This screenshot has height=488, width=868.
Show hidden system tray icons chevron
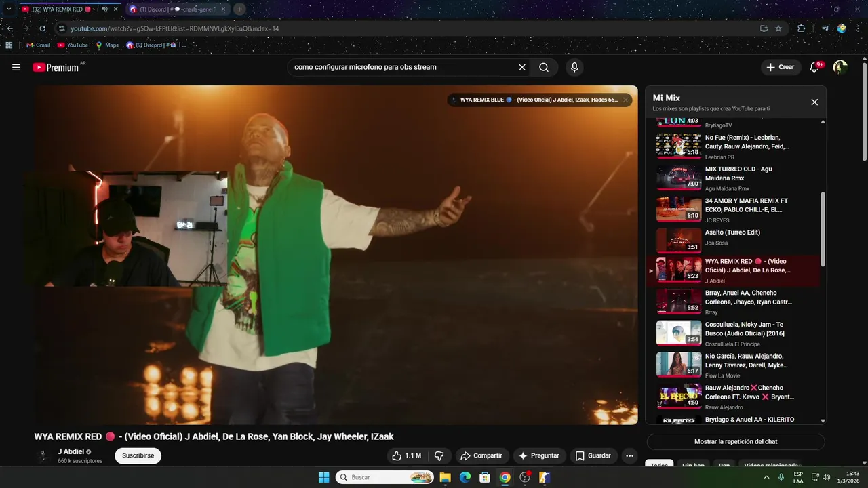(x=767, y=477)
